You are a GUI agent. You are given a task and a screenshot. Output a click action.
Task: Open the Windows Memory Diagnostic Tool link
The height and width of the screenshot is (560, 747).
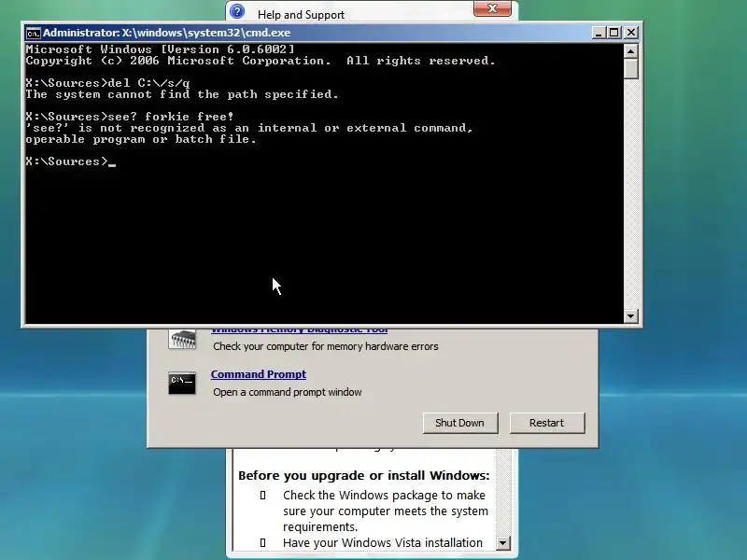click(299, 329)
